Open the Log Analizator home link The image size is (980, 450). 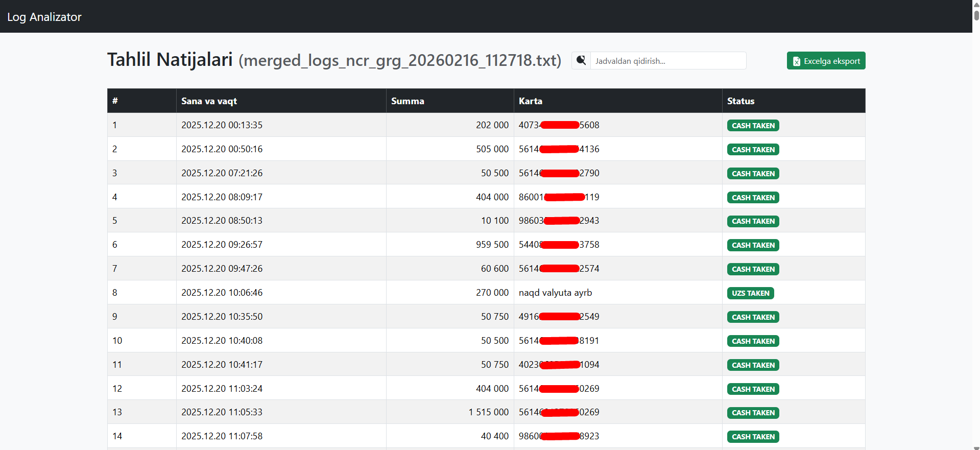click(44, 17)
